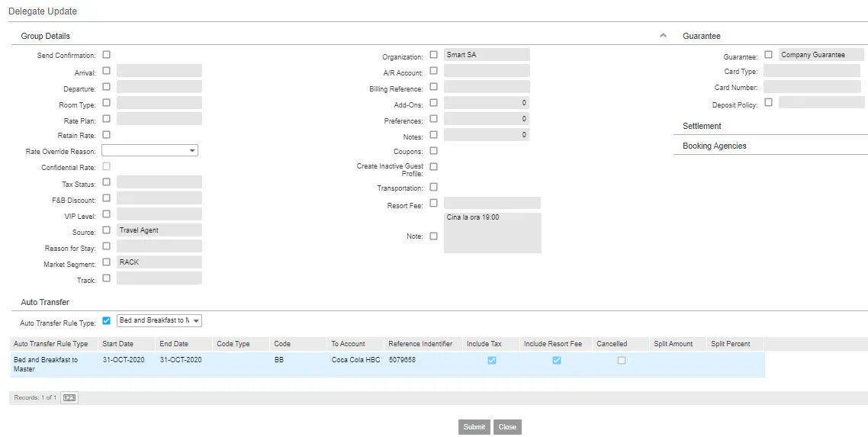Submit the delegate update

474,427
